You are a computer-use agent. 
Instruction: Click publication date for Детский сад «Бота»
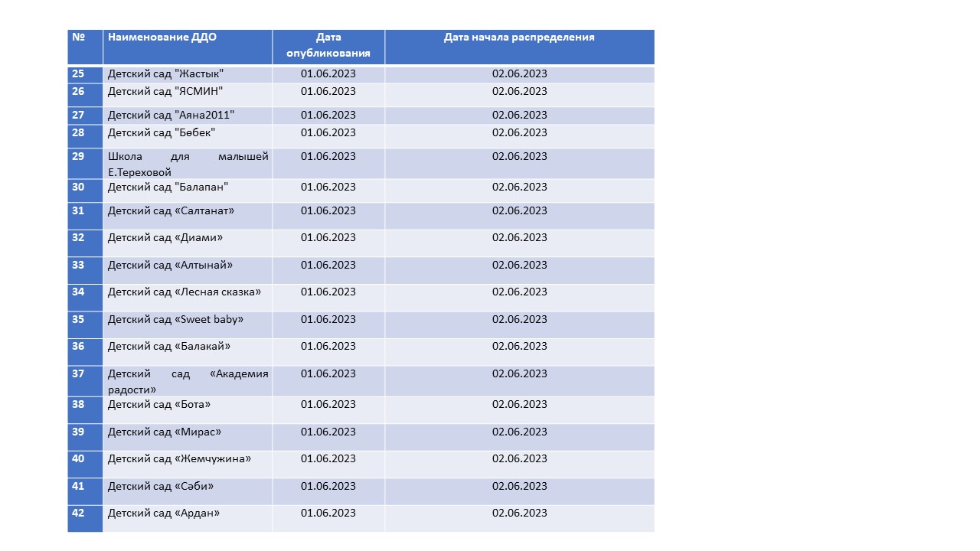(x=328, y=405)
